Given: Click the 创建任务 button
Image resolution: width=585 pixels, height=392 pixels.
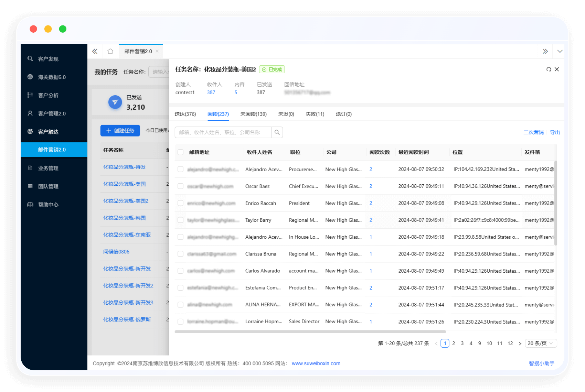Looking at the screenshot, I should (120, 131).
